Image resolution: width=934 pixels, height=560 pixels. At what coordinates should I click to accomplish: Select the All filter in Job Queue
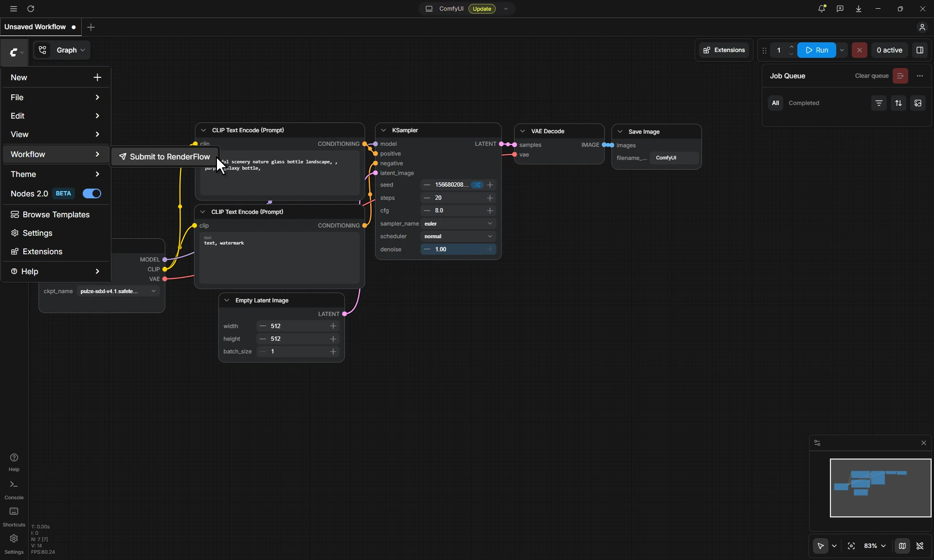[775, 103]
